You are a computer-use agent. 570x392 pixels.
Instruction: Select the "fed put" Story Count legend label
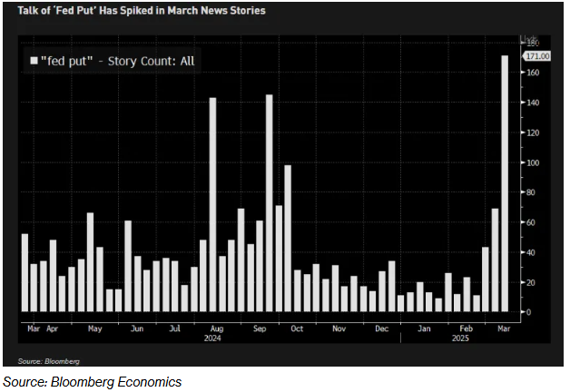pos(117,61)
